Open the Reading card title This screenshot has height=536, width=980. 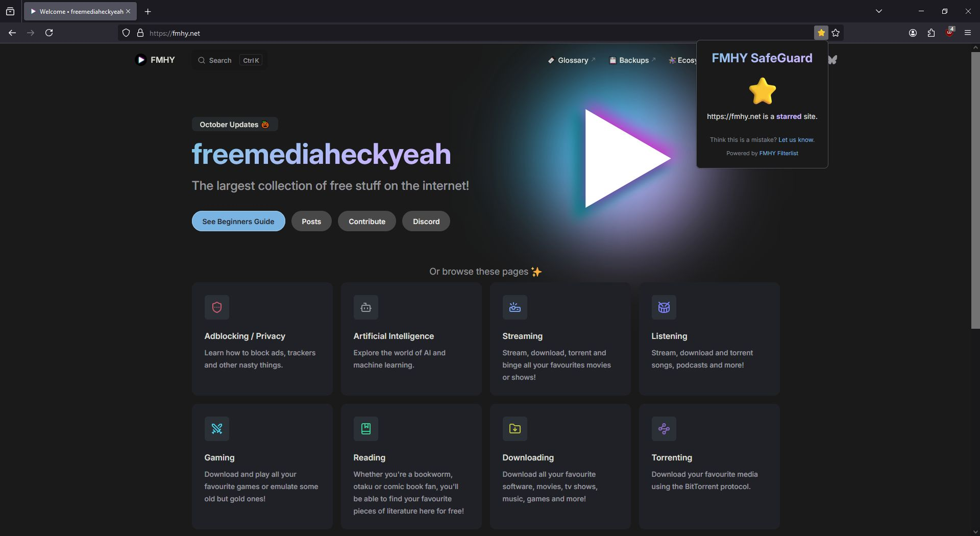369,457
